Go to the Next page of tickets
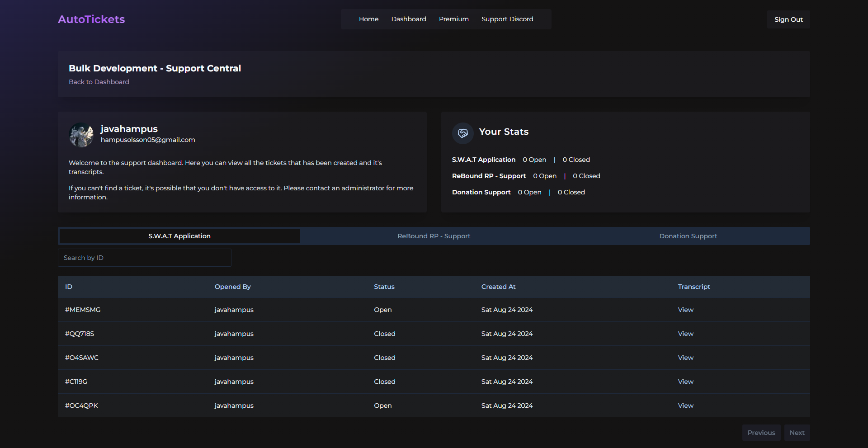This screenshot has width=868, height=448. (797, 433)
